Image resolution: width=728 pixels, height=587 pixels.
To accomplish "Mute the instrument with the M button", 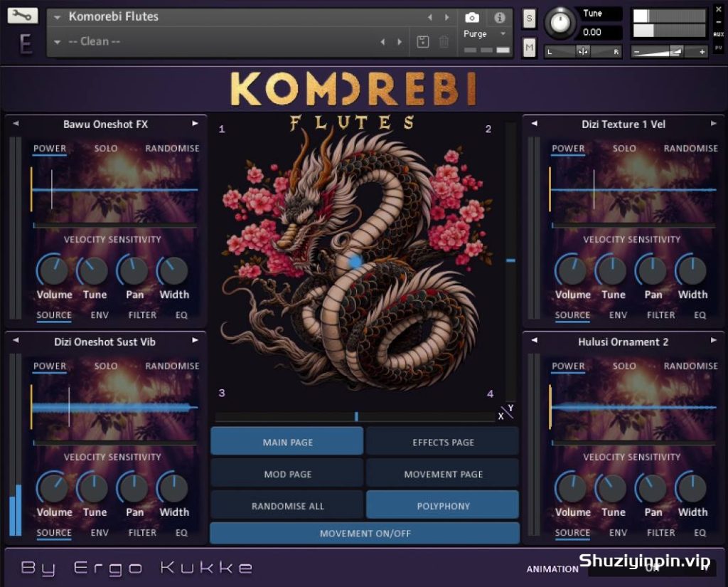I will [529, 48].
